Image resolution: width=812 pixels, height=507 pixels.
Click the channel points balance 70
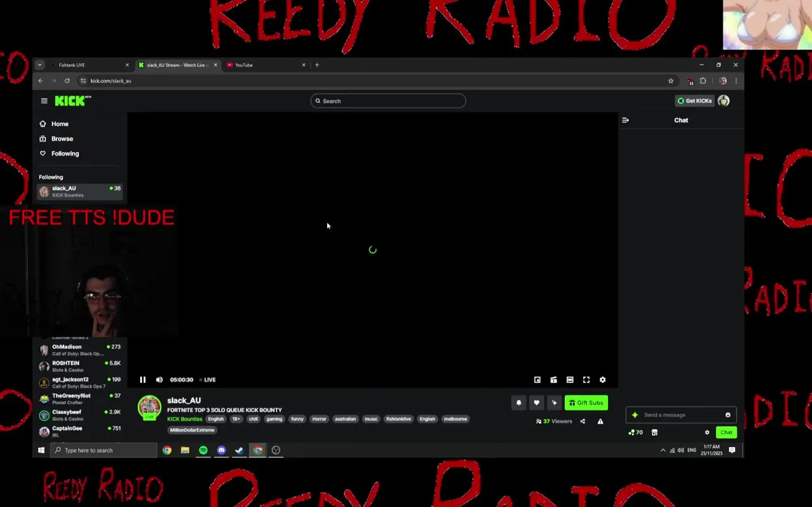point(635,432)
